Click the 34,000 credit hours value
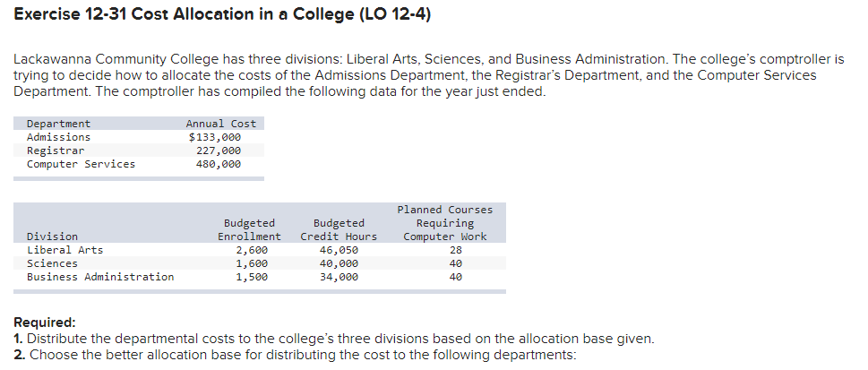Image resolution: width=868 pixels, height=370 pixels. tap(339, 277)
